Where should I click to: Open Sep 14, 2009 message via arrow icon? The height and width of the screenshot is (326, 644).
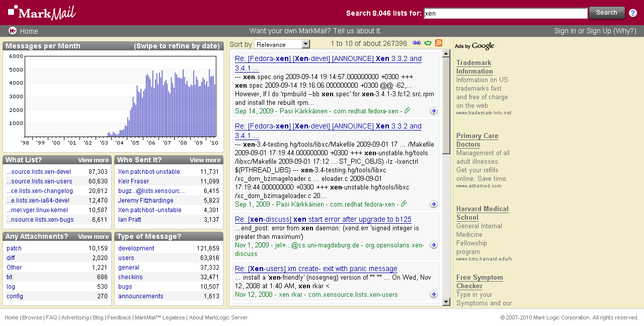433,111
